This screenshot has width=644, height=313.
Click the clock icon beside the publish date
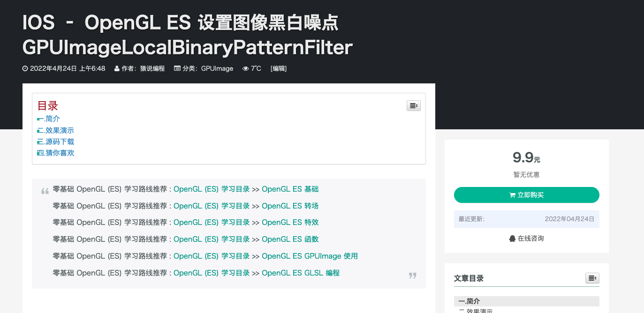click(x=25, y=68)
